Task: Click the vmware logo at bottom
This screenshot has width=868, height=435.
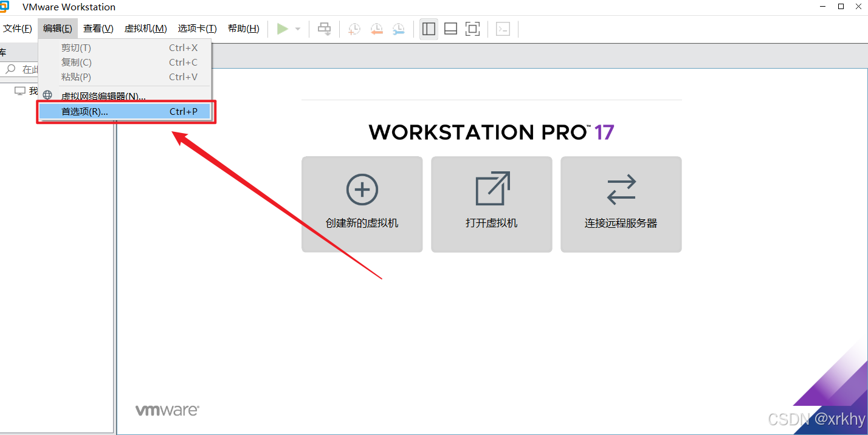Action: pyautogui.click(x=167, y=411)
